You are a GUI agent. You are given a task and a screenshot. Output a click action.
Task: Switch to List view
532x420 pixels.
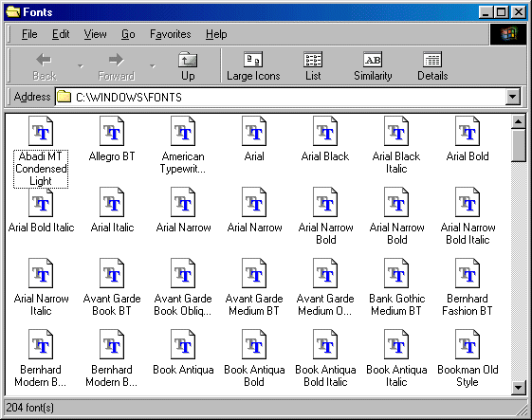[x=313, y=65]
